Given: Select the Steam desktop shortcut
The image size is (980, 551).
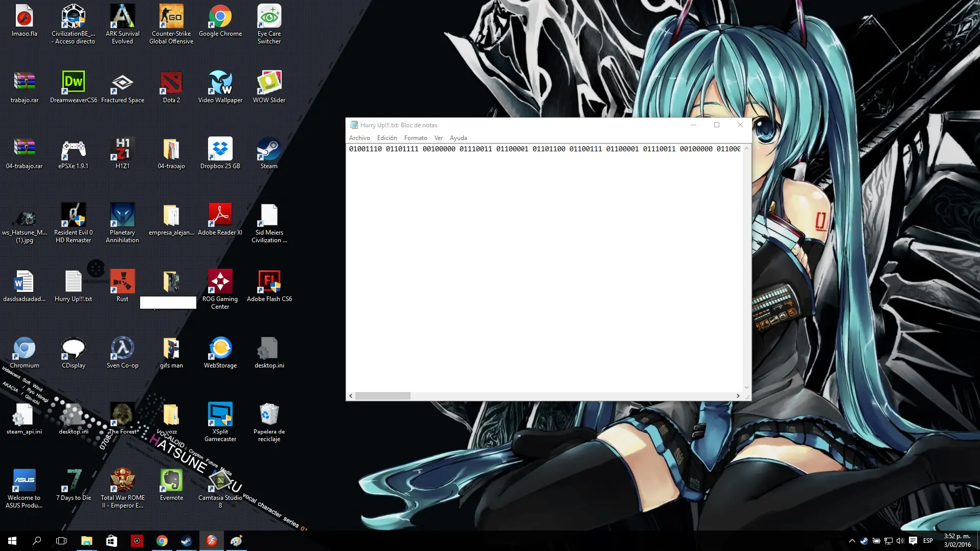Looking at the screenshot, I should coord(269,153).
